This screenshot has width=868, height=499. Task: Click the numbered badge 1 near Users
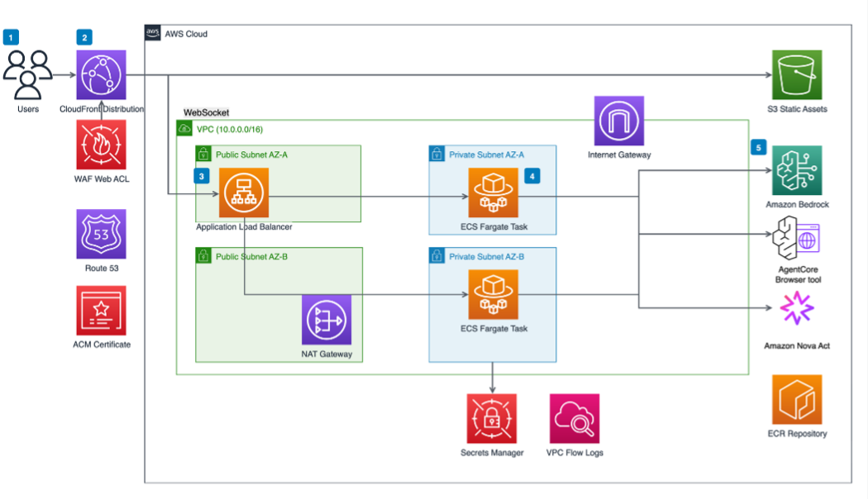pos(10,37)
